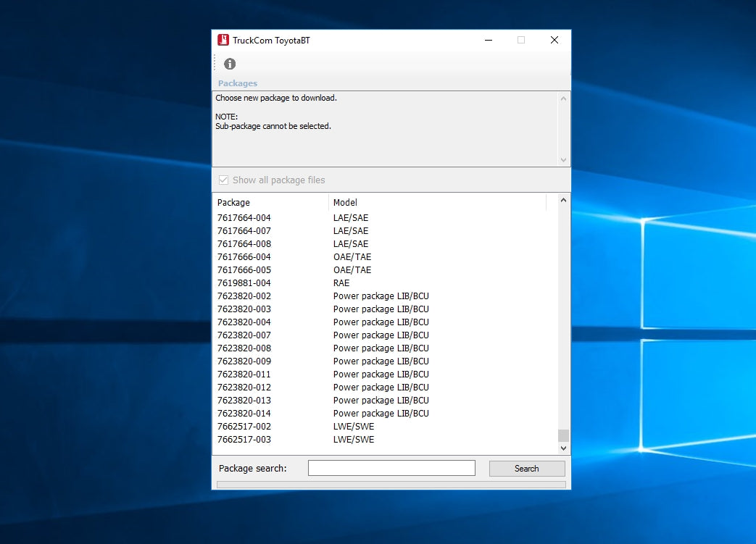Click the TruckCom app icon in title bar

(x=223, y=41)
